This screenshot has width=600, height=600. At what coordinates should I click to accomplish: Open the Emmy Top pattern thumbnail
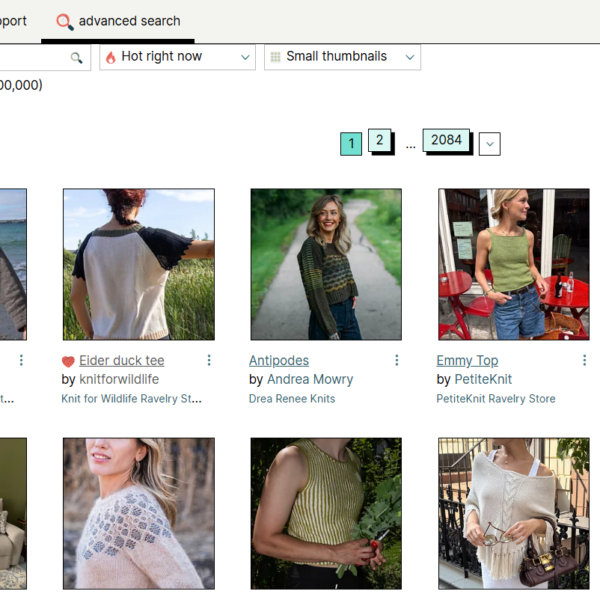[x=514, y=264]
